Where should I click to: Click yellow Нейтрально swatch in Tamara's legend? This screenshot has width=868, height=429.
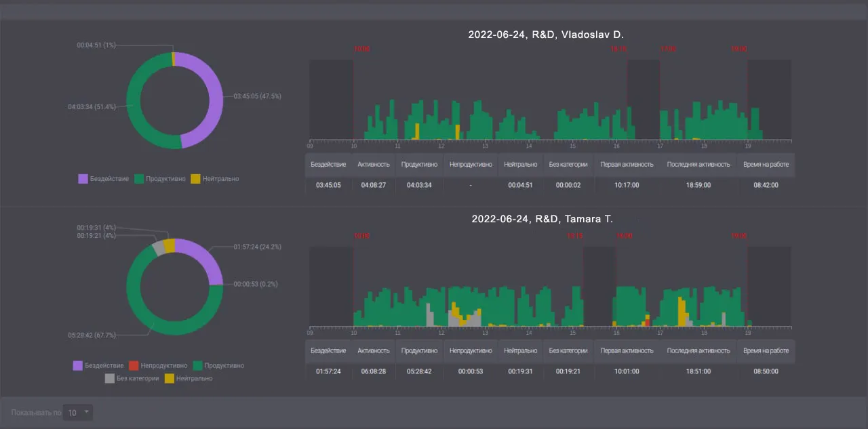point(169,378)
